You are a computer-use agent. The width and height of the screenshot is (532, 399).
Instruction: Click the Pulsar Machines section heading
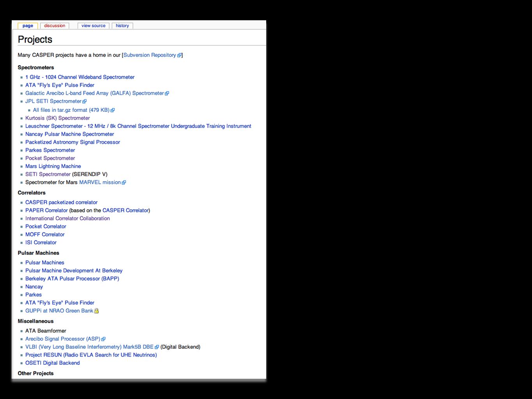(x=39, y=253)
